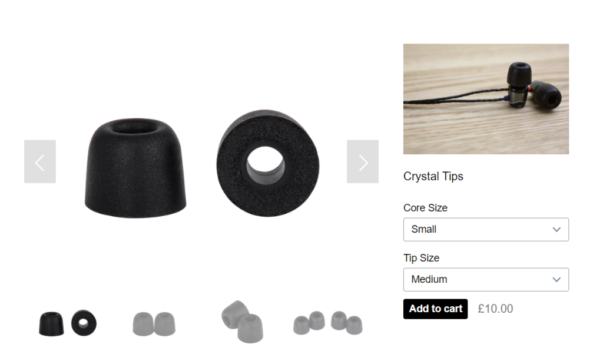
Task: Select the black foam tips thumbnail
Action: 68,323
